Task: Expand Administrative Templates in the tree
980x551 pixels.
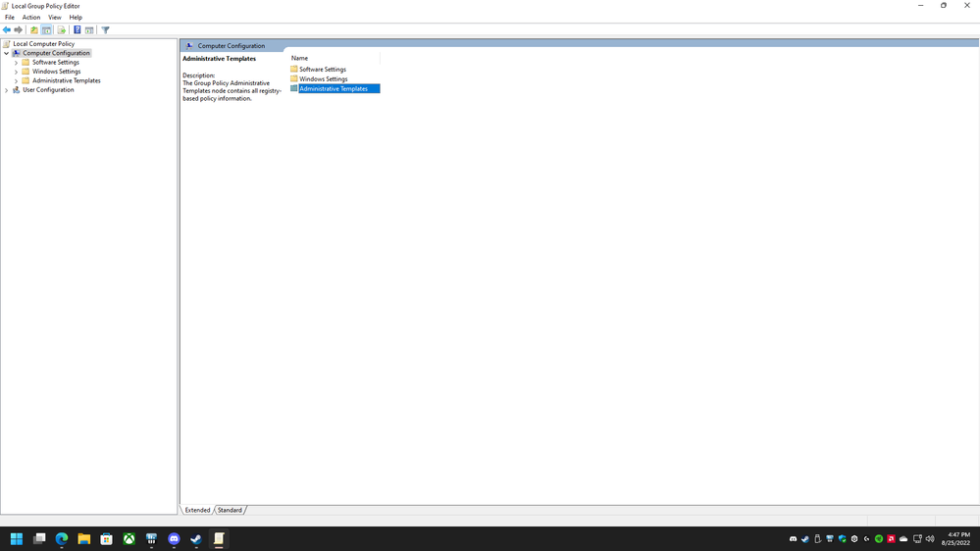Action: tap(17, 80)
